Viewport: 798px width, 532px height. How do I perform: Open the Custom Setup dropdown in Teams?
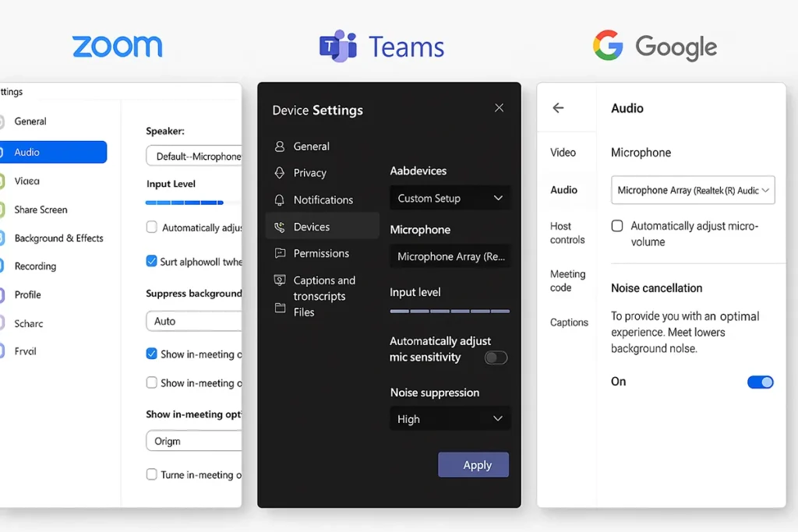(450, 198)
